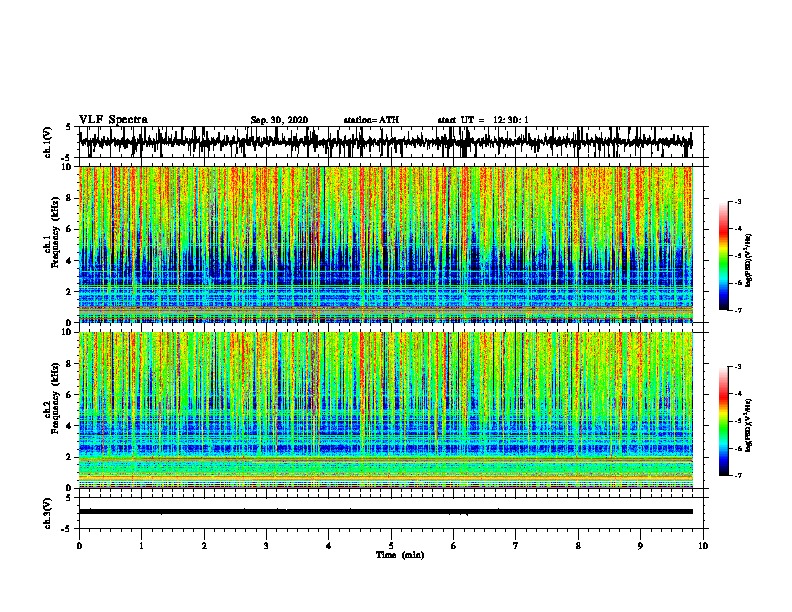
Task: Click the ch.2 frequency axis "2" tick label
Action: (x=70, y=457)
